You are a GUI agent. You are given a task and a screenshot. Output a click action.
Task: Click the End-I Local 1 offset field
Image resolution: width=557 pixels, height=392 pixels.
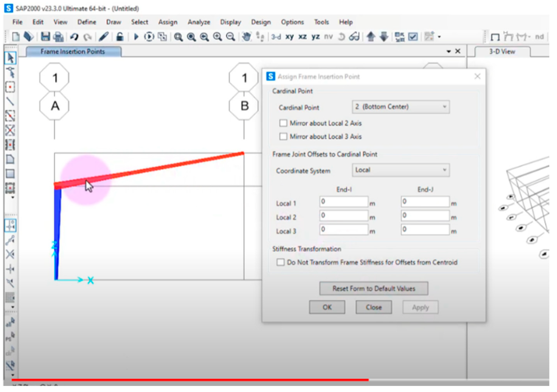tap(344, 202)
